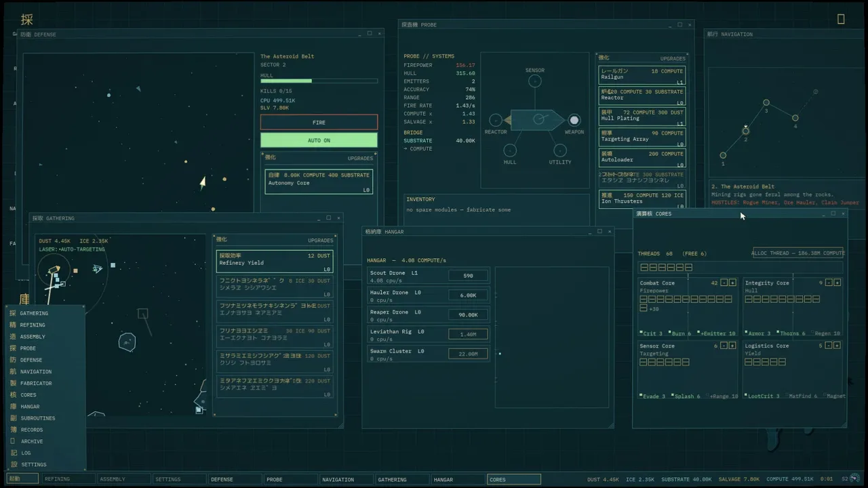Switch to the Hangar taskbar tab
This screenshot has height=488, width=868.
tap(458, 479)
